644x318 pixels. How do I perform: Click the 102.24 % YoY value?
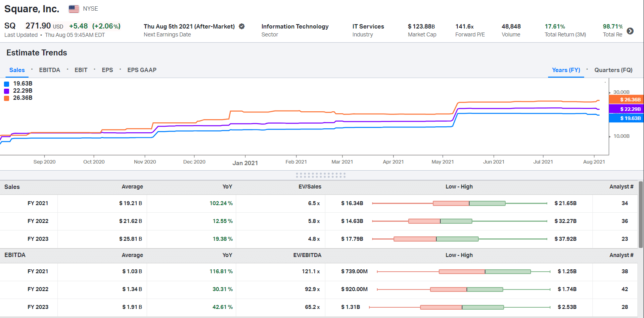pyautogui.click(x=221, y=203)
